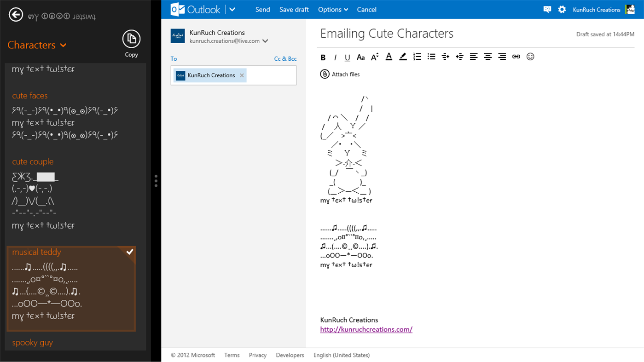Insert a hyperlink into the message

pyautogui.click(x=516, y=57)
